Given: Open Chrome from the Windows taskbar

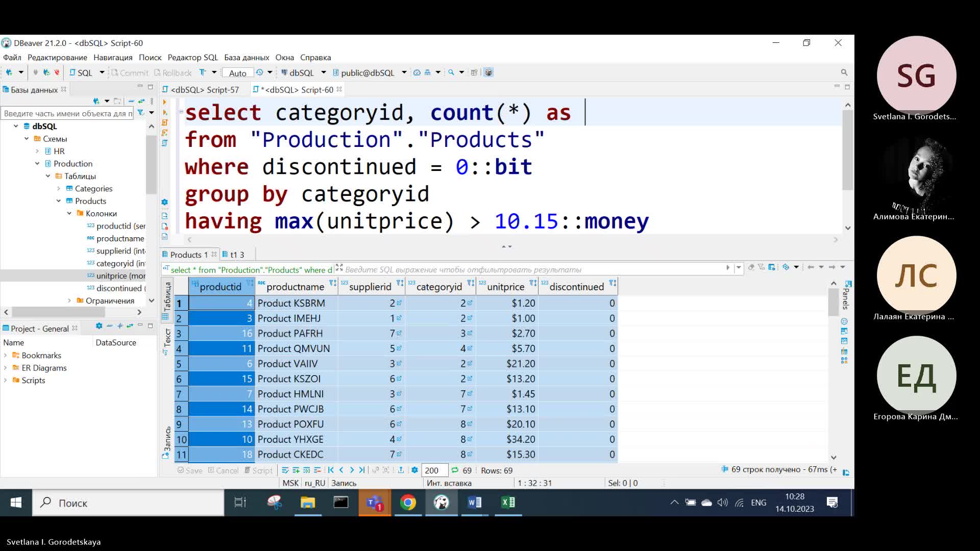Looking at the screenshot, I should (x=408, y=503).
